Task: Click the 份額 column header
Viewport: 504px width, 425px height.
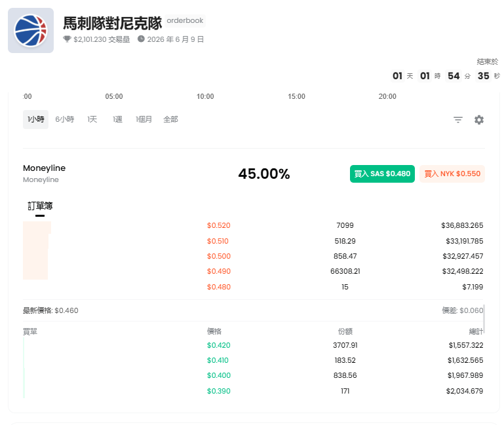Action: click(x=345, y=331)
